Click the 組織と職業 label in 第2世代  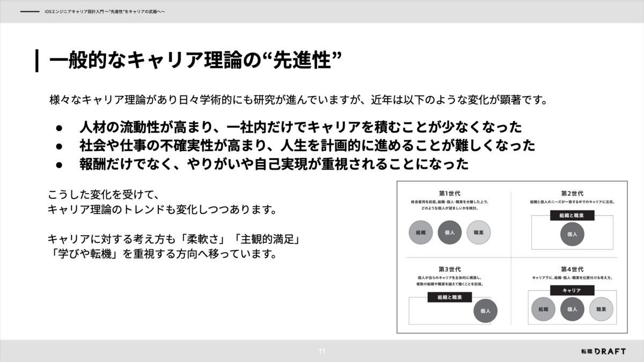click(x=572, y=215)
